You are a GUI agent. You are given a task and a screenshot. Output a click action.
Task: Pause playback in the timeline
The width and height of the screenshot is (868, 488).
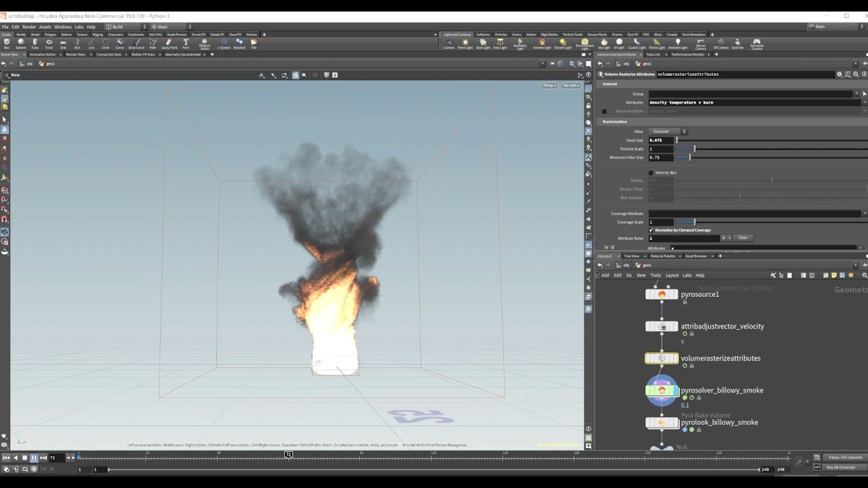pyautogui.click(x=34, y=458)
